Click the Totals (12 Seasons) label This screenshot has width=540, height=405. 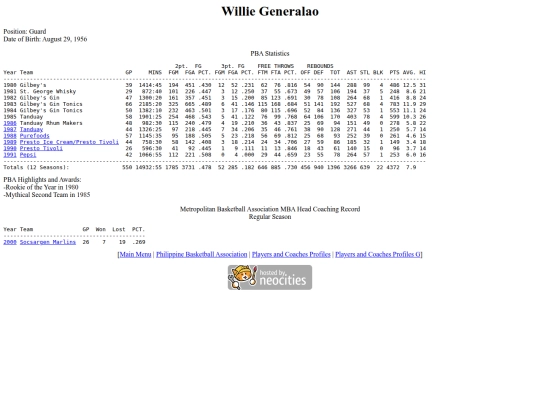pyautogui.click(x=36, y=167)
